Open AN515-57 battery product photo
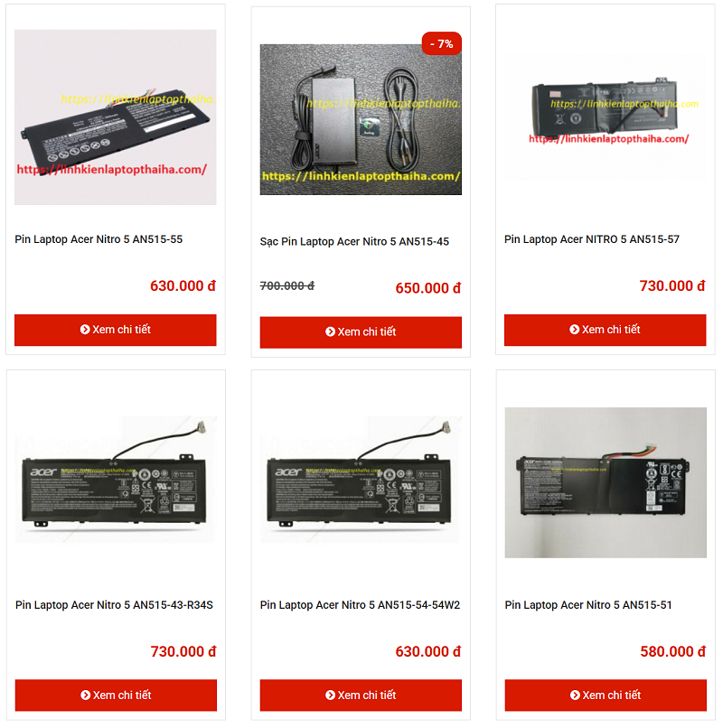The image size is (723, 728). point(605,117)
